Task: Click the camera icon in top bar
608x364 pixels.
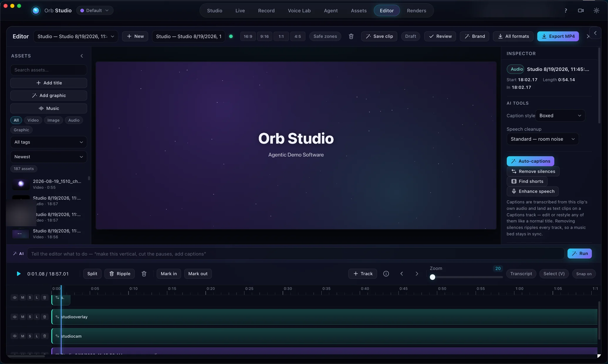Action: (581, 11)
